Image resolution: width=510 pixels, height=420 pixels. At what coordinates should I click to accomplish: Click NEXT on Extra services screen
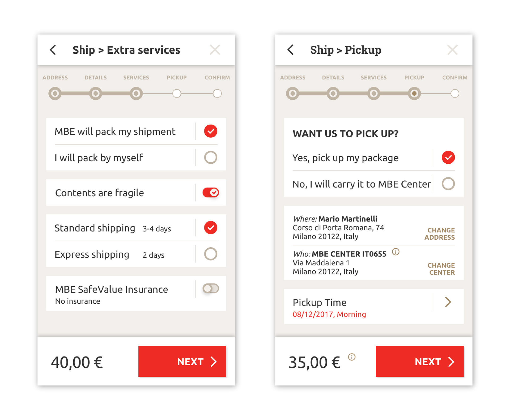coord(182,361)
